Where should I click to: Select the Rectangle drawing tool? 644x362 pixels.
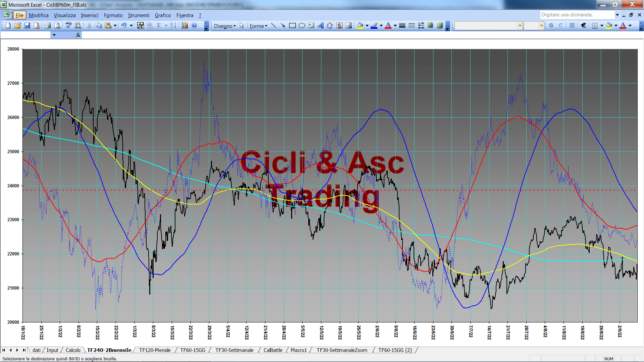(x=292, y=25)
